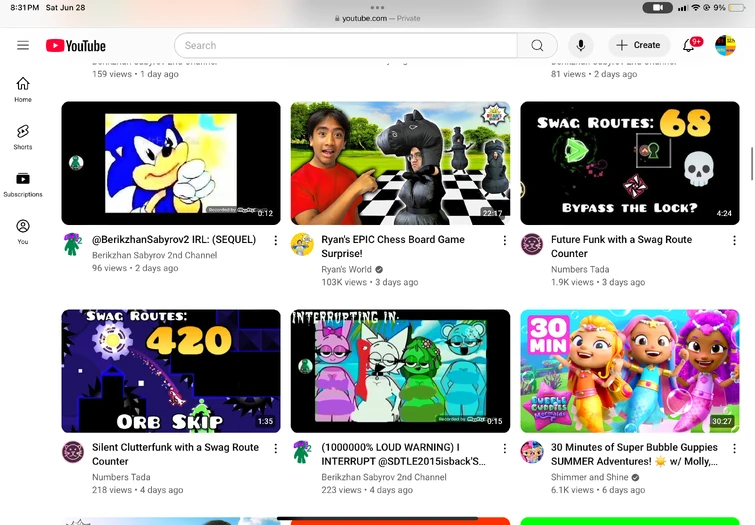This screenshot has width=755, height=525.
Task: Play the Swag Routes 68 thumbnail
Action: pyautogui.click(x=630, y=163)
